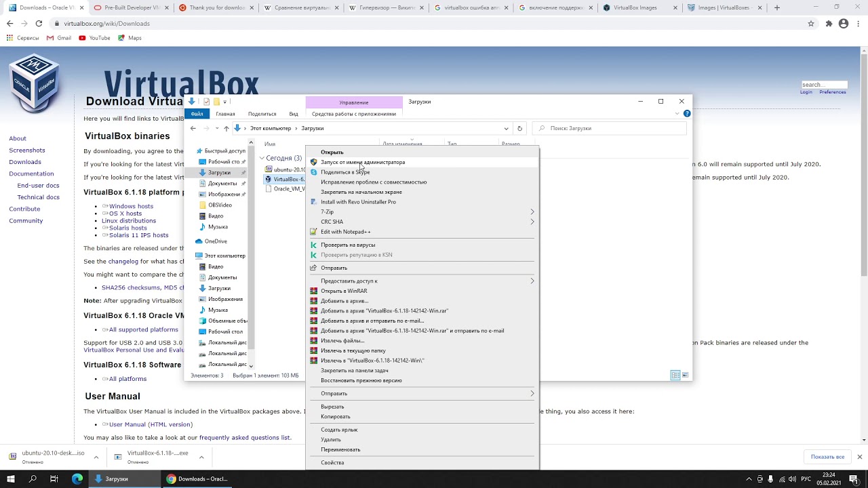The width and height of the screenshot is (868, 488).
Task: Click Показать все downloads button
Action: click(x=827, y=457)
